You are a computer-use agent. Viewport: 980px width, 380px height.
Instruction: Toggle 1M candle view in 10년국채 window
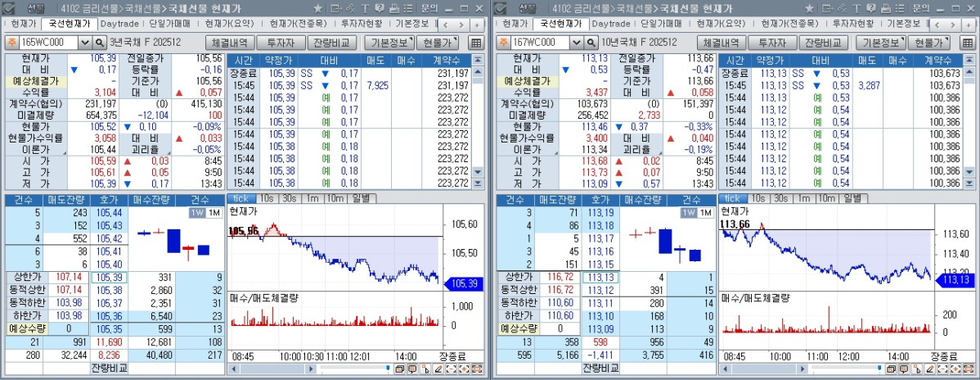click(x=704, y=213)
